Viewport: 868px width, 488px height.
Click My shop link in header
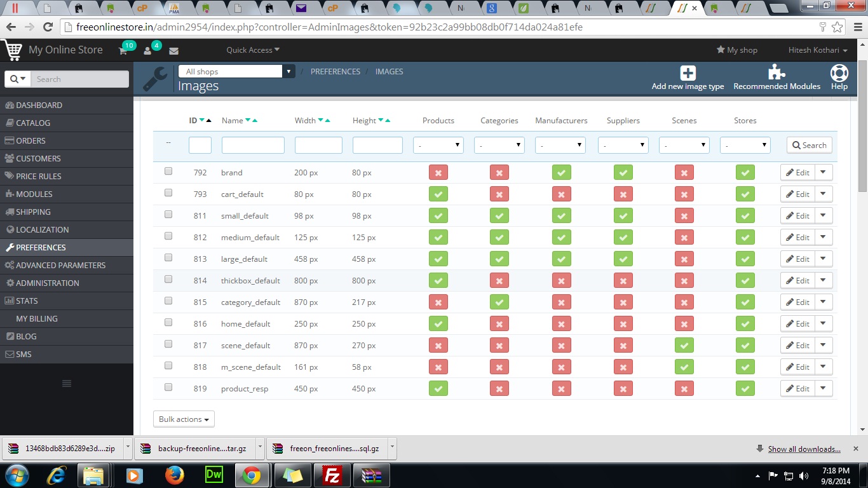coord(737,50)
